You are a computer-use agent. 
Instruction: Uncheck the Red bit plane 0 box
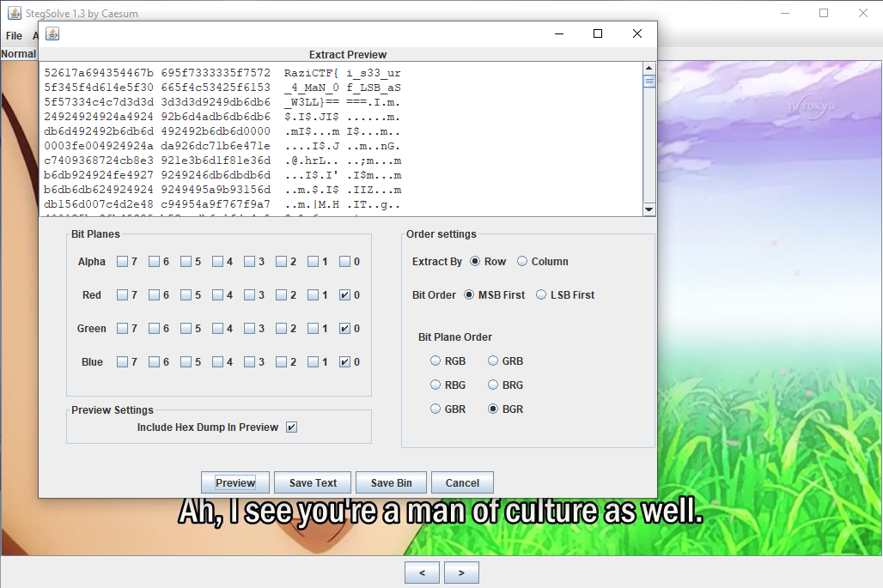click(344, 294)
